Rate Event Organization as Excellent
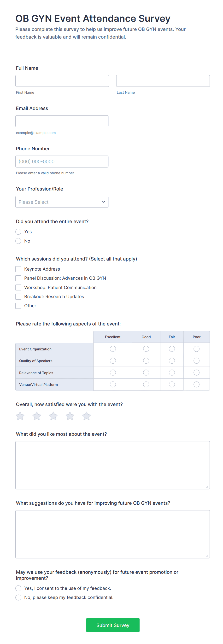The height and width of the screenshot is (644, 223). [113, 349]
